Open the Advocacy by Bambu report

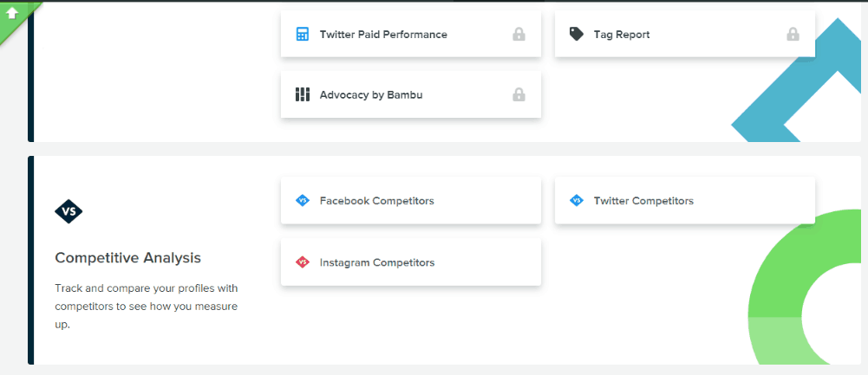point(411,94)
